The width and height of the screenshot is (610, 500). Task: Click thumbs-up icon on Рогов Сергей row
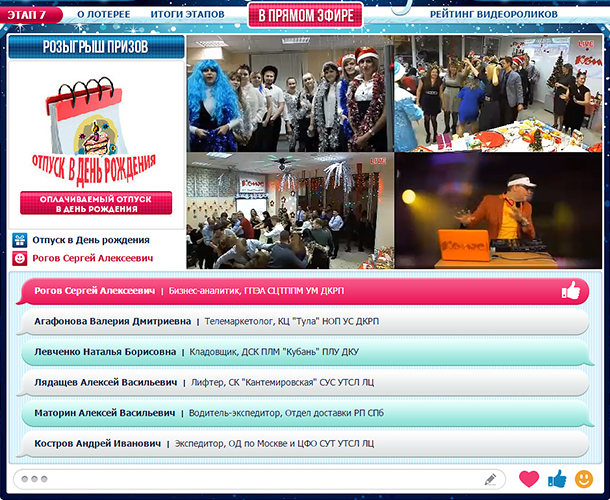point(571,291)
